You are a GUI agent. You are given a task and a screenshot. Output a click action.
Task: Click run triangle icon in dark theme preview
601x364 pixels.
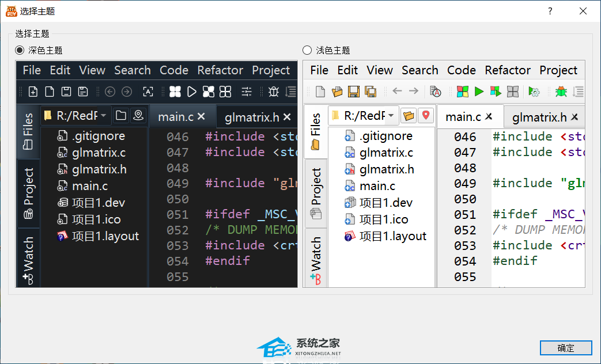pyautogui.click(x=192, y=92)
